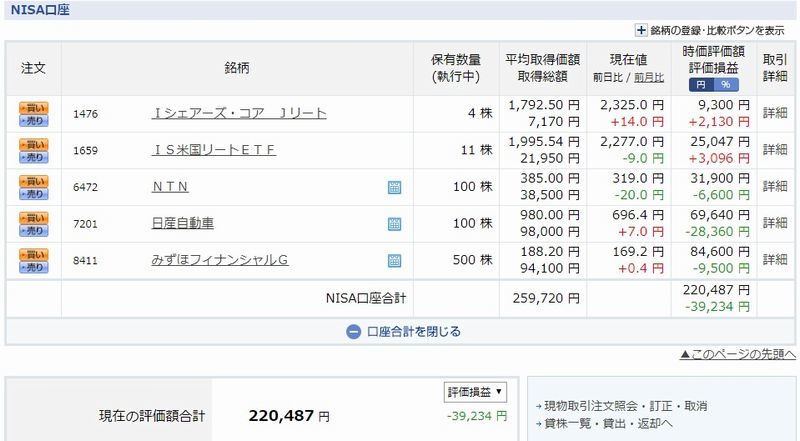Click the 696.4 円 current price
This screenshot has width=800, height=441.
pyautogui.click(x=638, y=215)
